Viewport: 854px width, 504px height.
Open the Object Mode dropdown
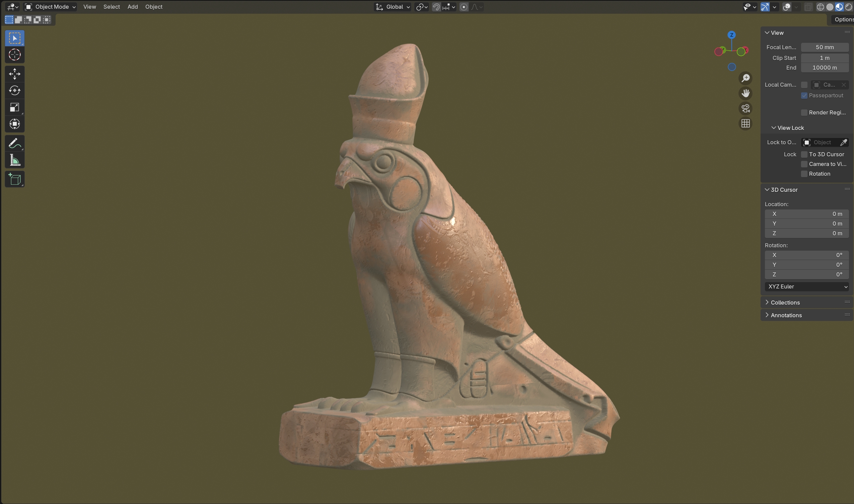coord(51,7)
